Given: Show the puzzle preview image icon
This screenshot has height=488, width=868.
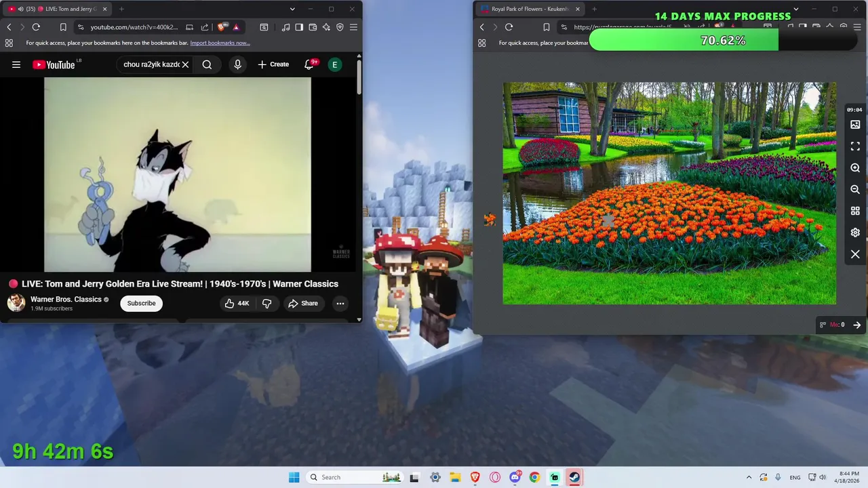Looking at the screenshot, I should [x=855, y=125].
